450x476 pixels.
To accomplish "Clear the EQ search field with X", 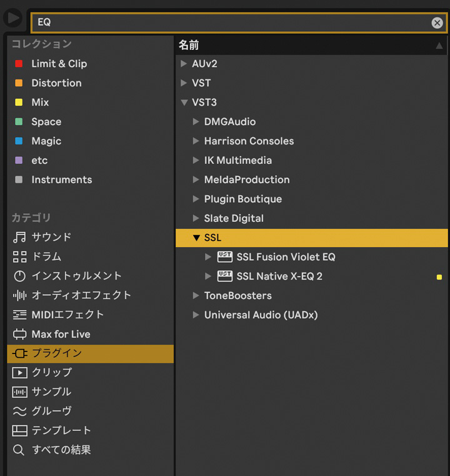I will (437, 23).
